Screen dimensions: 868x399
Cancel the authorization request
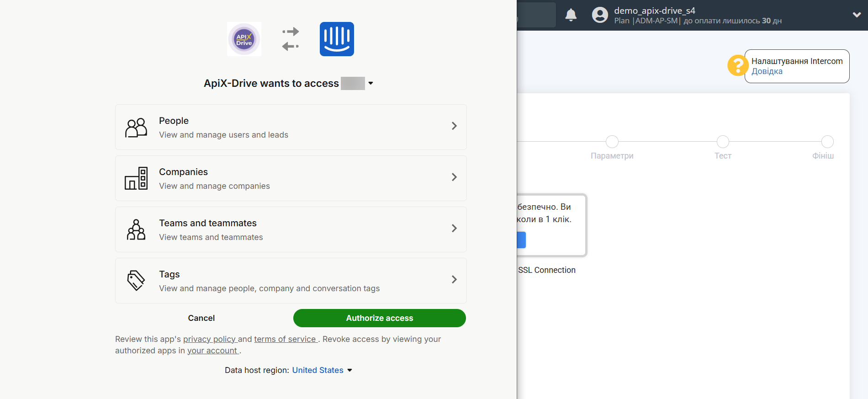coord(201,318)
